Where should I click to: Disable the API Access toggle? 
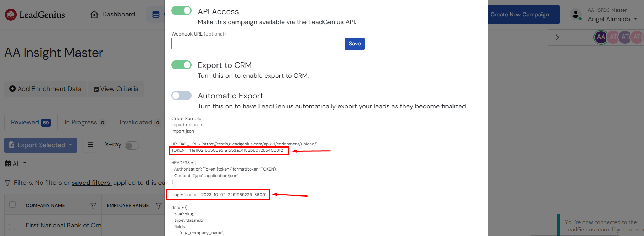pyautogui.click(x=182, y=11)
